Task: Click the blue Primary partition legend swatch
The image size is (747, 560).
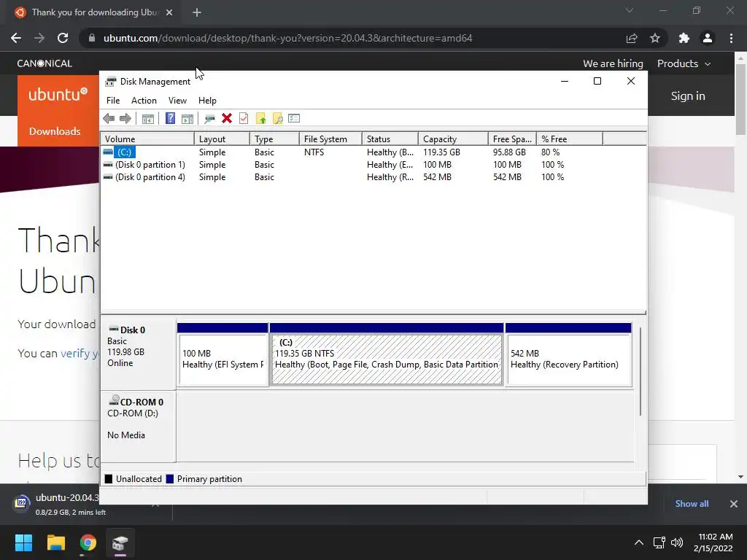Action: point(169,479)
